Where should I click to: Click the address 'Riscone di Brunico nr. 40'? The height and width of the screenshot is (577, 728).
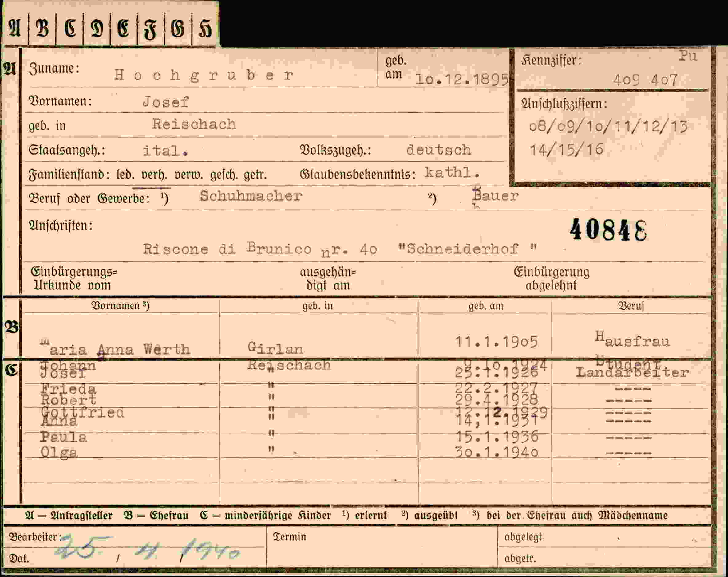(260, 250)
